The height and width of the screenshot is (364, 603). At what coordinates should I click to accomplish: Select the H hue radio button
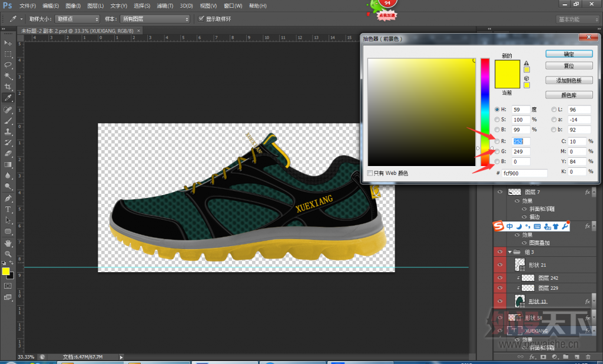497,110
